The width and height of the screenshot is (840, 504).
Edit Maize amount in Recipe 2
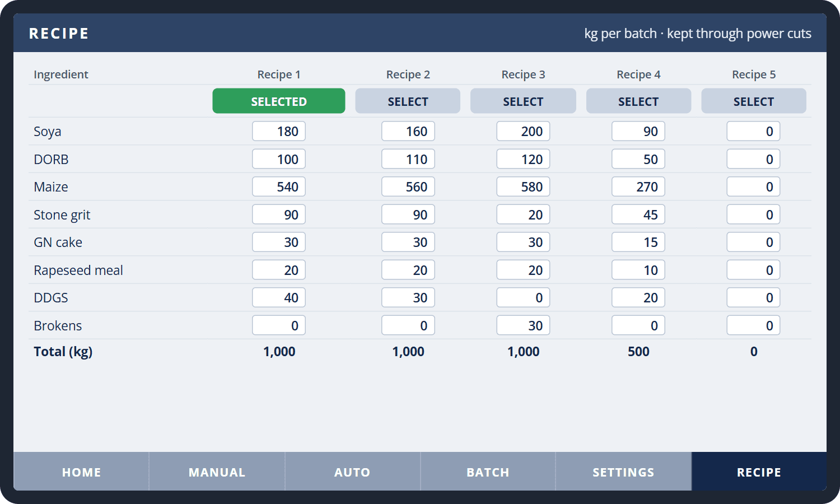[x=408, y=186]
